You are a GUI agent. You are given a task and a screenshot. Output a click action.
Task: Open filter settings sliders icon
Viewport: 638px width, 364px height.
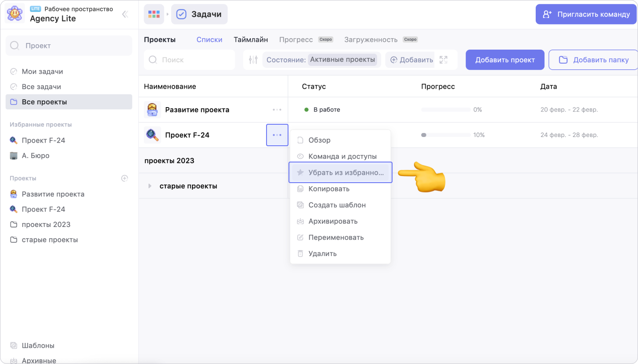point(253,60)
